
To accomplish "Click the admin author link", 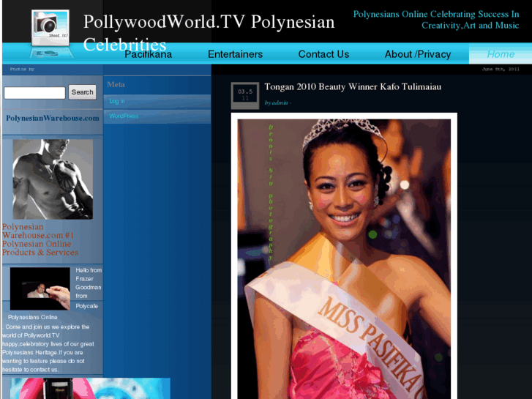I will pyautogui.click(x=280, y=103).
